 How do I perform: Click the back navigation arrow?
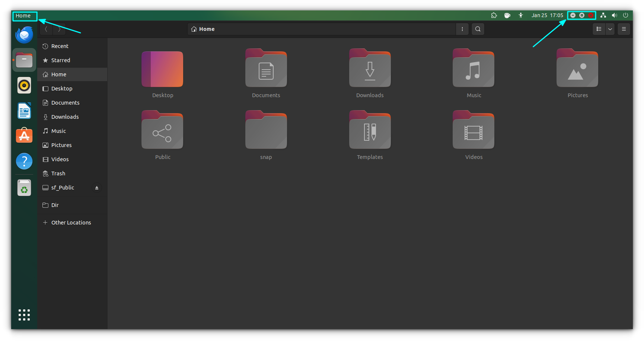coord(46,29)
